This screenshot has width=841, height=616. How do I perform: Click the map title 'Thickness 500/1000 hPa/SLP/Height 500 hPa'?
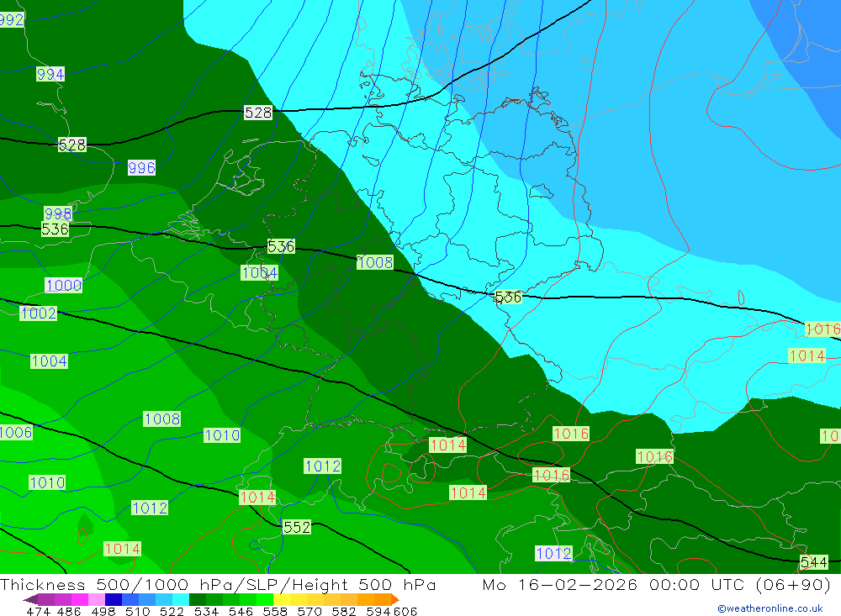[218, 584]
